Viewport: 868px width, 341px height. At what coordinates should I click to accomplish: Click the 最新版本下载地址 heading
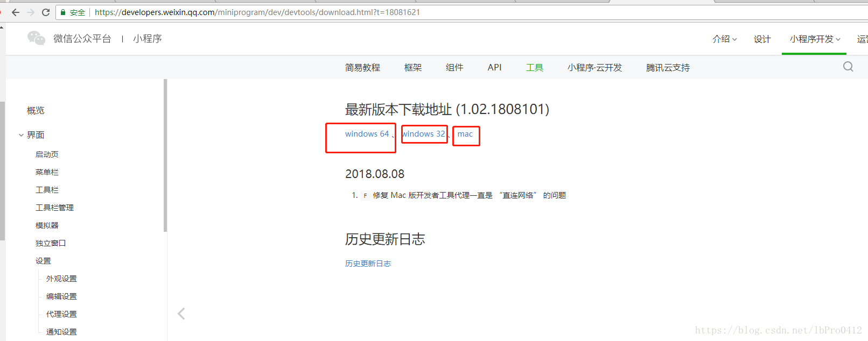[x=447, y=109]
